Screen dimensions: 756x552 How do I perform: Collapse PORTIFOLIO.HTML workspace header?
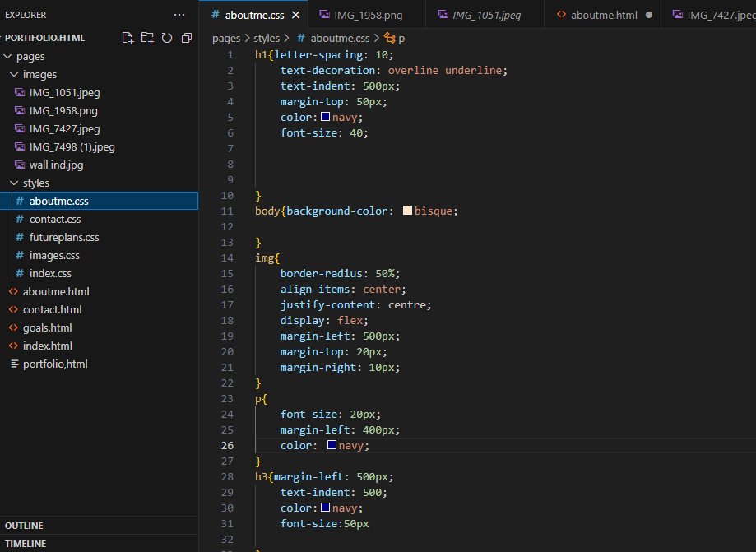45,38
